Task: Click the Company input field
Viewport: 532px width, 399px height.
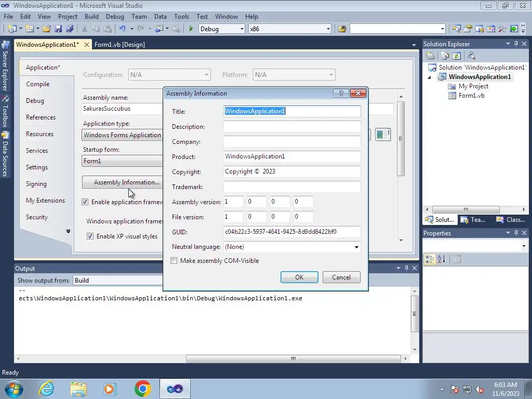Action: 292,141
